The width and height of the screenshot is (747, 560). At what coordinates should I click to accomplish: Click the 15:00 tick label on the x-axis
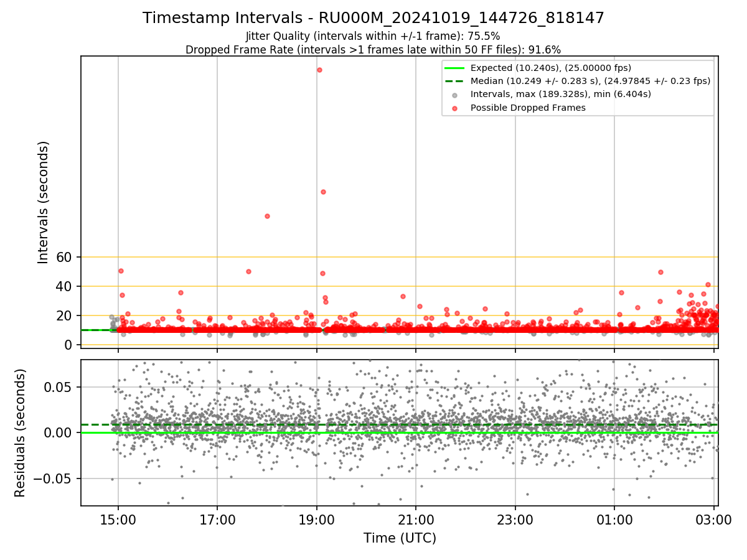click(118, 520)
